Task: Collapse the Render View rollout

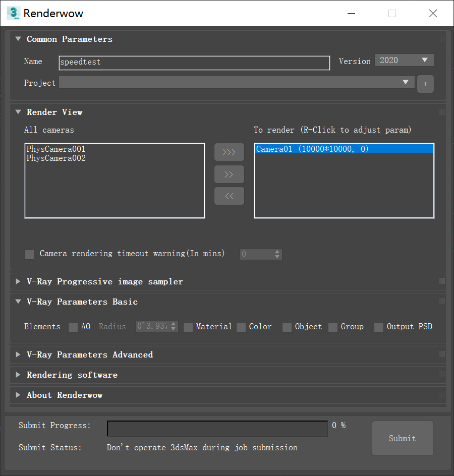Action: pyautogui.click(x=18, y=112)
